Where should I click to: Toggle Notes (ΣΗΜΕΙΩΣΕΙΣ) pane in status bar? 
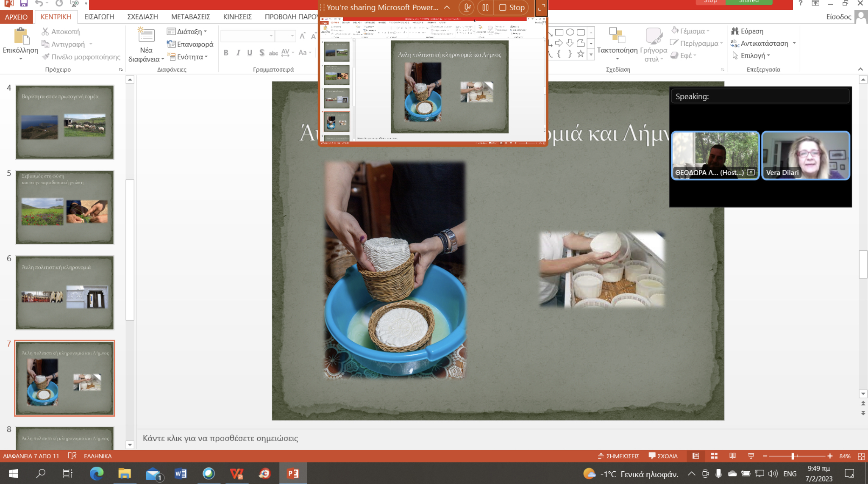618,456
